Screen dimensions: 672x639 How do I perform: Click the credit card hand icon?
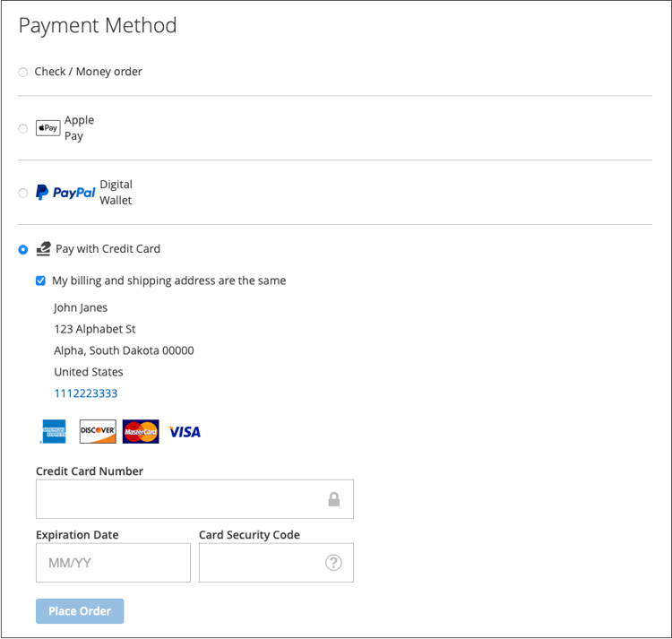pyautogui.click(x=43, y=248)
